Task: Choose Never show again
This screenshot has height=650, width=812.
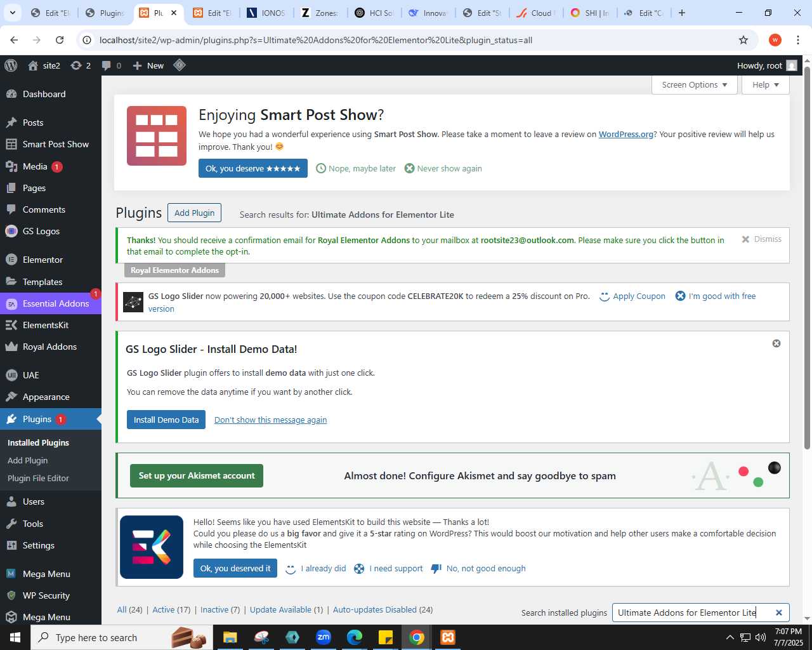Action: 443,168
